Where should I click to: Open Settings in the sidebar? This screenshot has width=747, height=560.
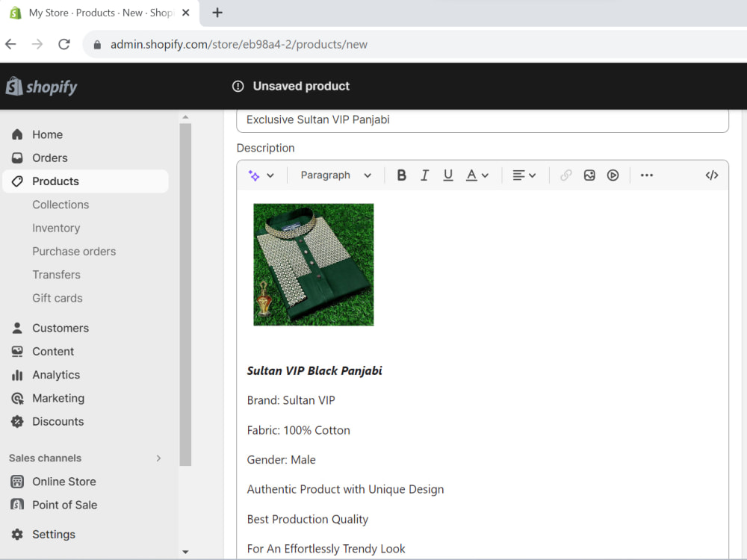click(54, 535)
